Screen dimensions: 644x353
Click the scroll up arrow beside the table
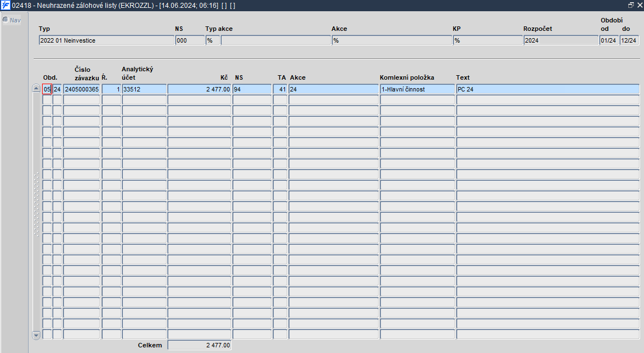[x=36, y=89]
